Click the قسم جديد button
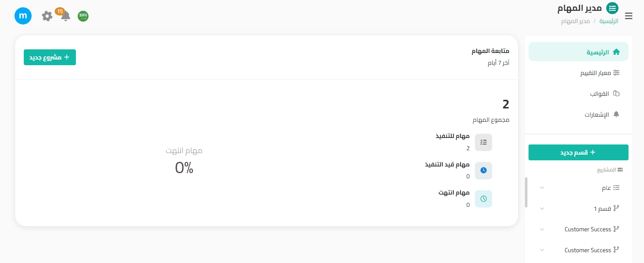The height and width of the screenshot is (263, 644). (x=578, y=152)
